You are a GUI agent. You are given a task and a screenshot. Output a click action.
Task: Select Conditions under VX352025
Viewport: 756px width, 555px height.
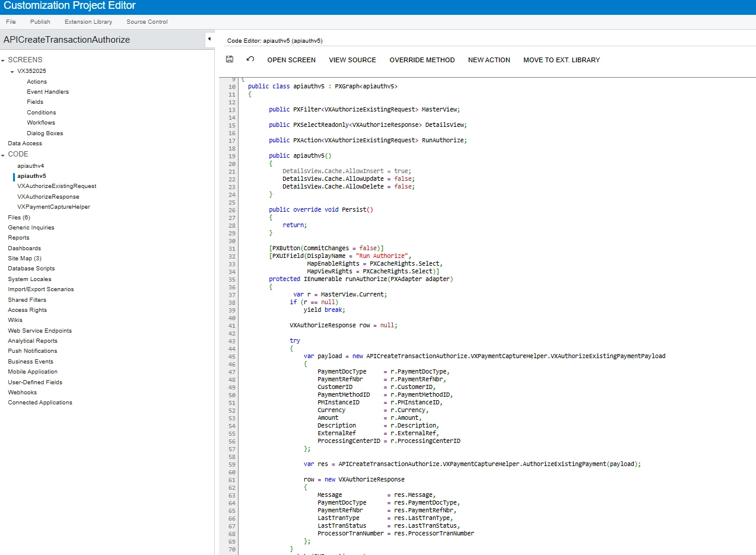pos(42,113)
